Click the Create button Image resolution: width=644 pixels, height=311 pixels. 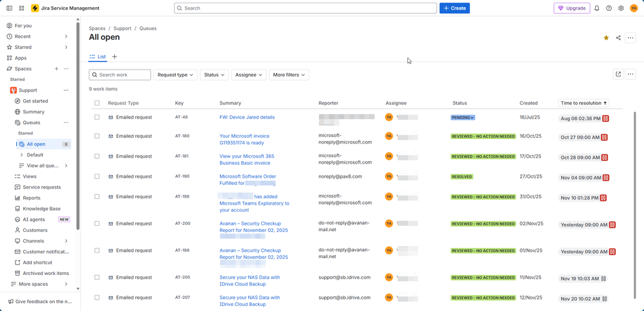pos(454,8)
